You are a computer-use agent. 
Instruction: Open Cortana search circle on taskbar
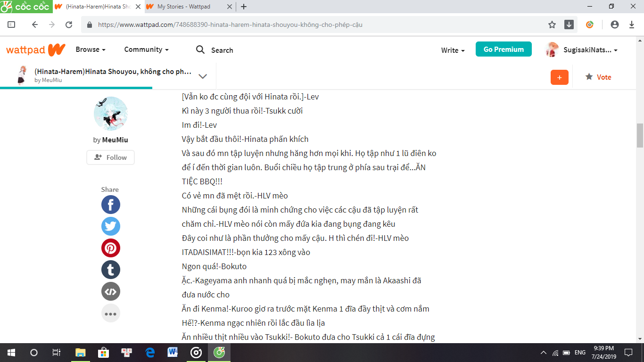pos(34,353)
